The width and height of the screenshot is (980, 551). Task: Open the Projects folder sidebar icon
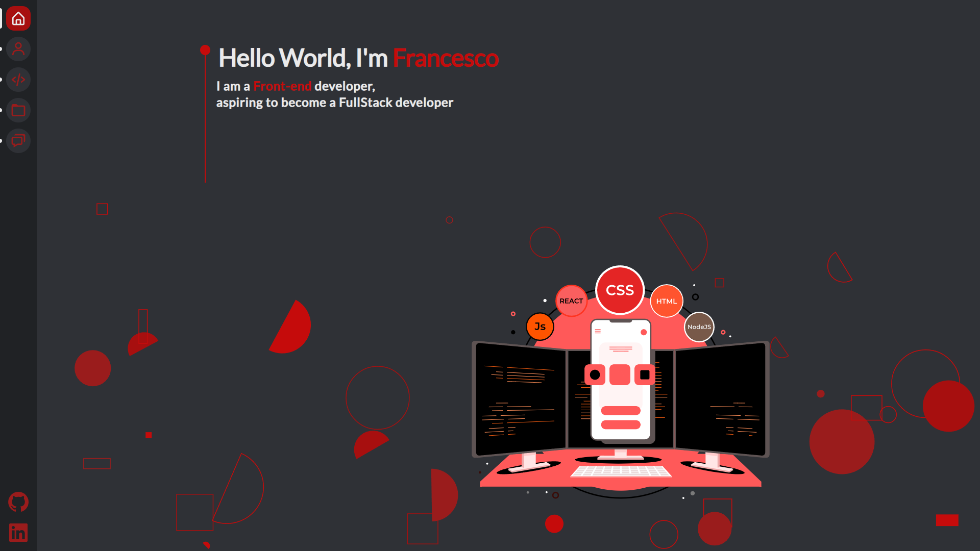tap(18, 110)
